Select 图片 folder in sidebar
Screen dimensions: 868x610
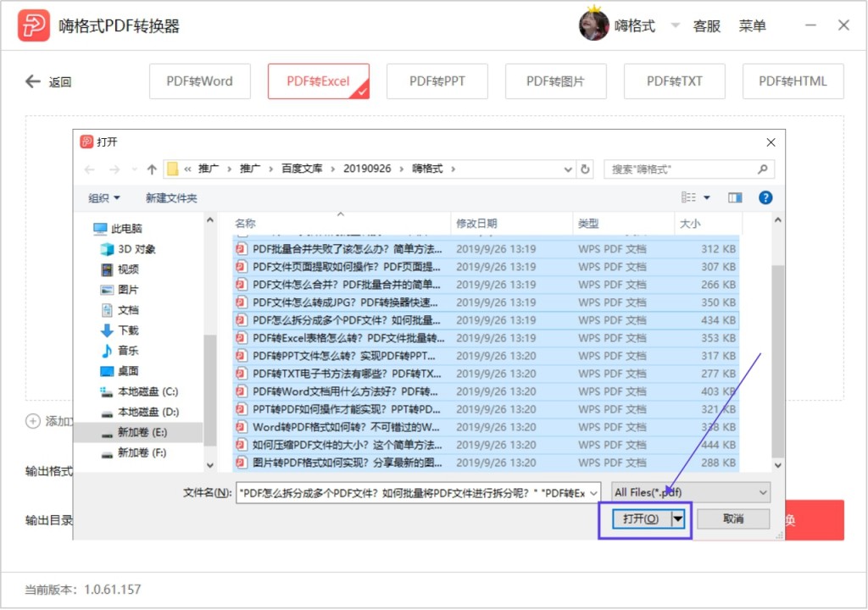click(120, 290)
